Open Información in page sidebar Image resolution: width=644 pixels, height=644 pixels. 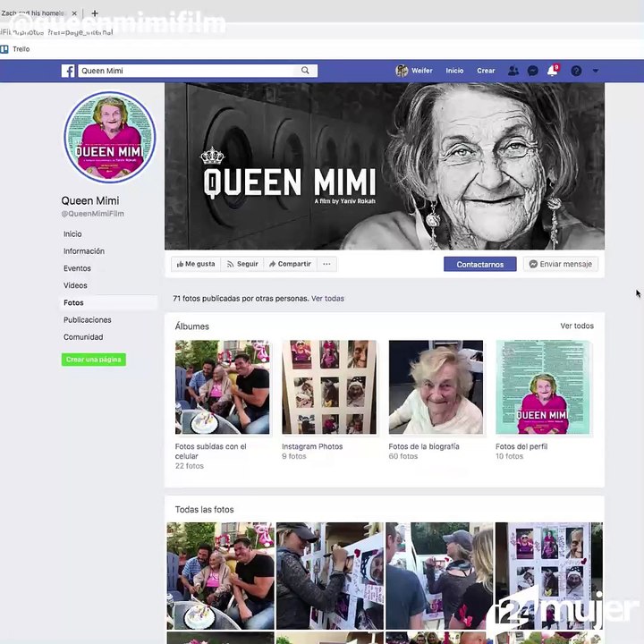coord(84,251)
